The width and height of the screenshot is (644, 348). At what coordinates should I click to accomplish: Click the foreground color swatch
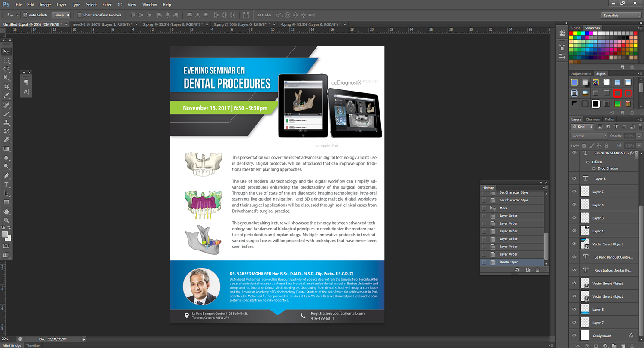click(5, 234)
